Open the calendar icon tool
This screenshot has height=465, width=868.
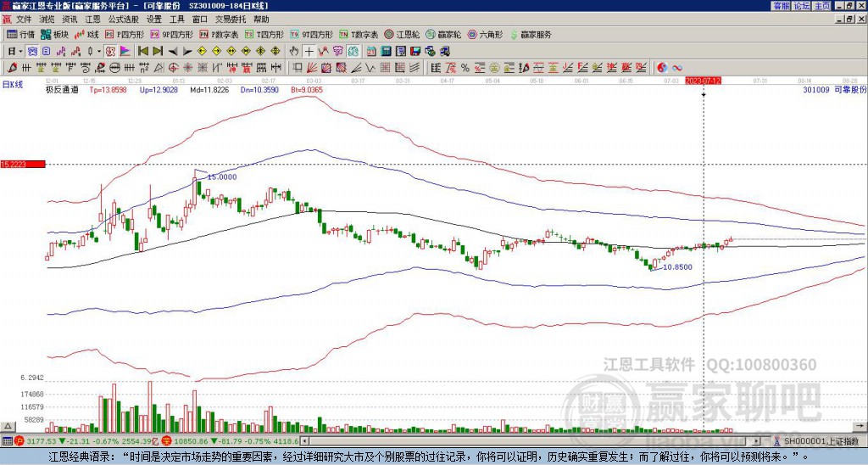(371, 52)
